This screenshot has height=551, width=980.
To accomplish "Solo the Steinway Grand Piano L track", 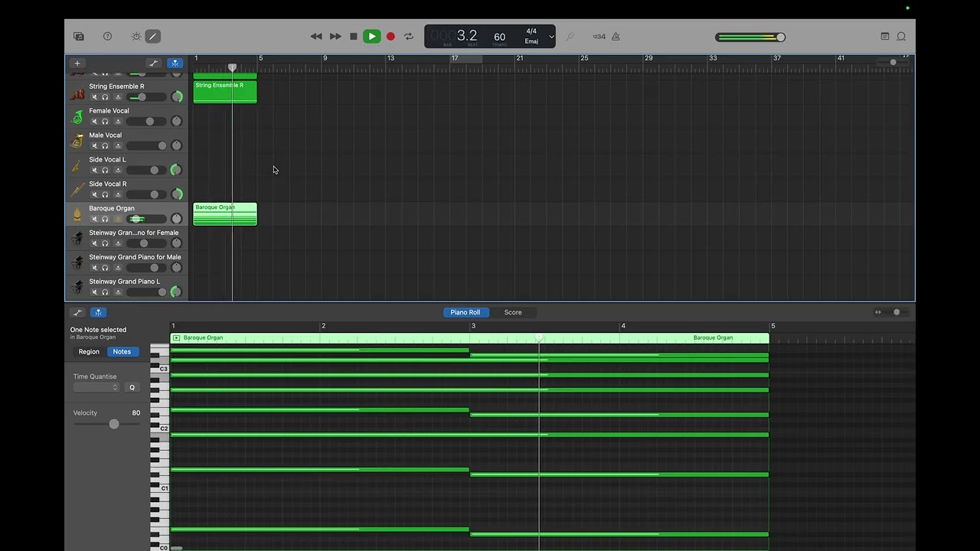I will click(105, 292).
